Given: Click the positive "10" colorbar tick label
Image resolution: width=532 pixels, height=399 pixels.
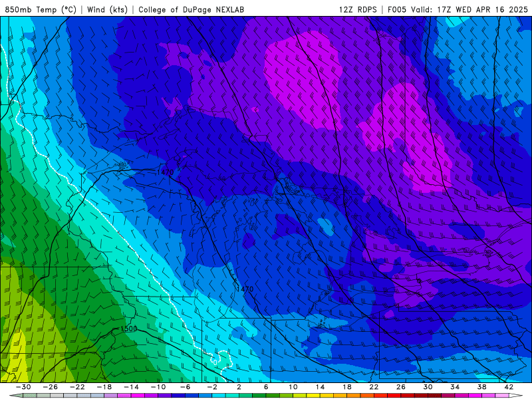Looking at the screenshot, I should click(293, 387).
